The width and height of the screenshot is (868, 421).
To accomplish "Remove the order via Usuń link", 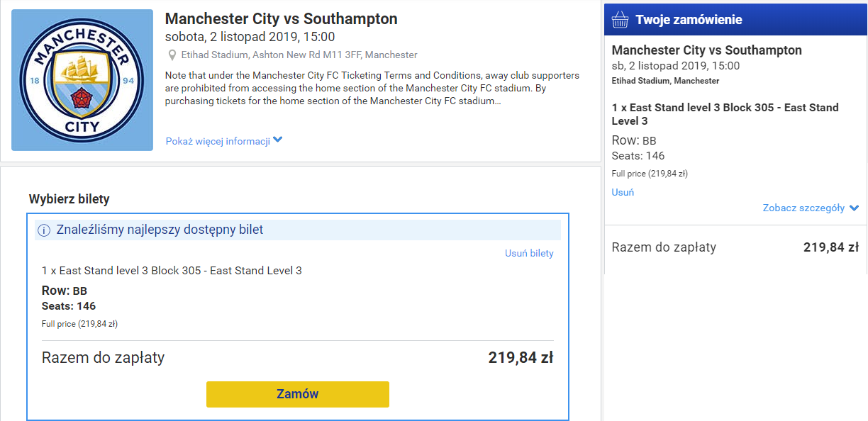I will [623, 192].
